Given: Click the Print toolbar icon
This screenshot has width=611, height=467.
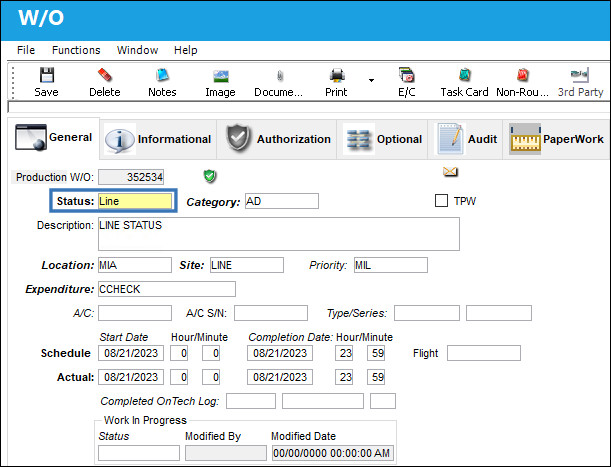Looking at the screenshot, I should click(337, 75).
